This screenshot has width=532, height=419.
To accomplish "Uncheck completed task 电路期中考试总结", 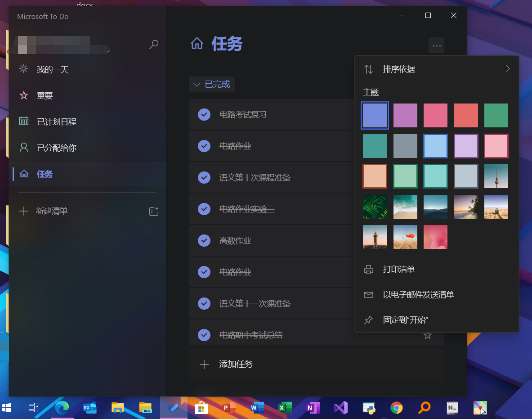I will tap(204, 335).
